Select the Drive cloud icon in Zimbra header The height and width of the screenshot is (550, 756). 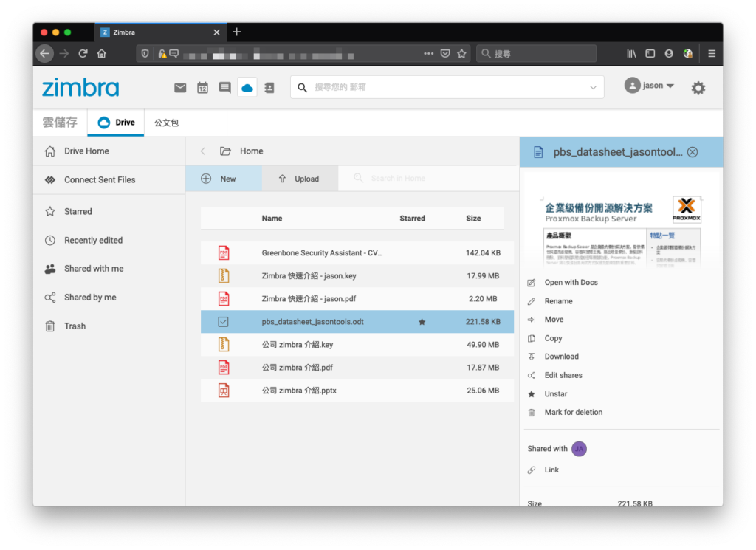247,88
